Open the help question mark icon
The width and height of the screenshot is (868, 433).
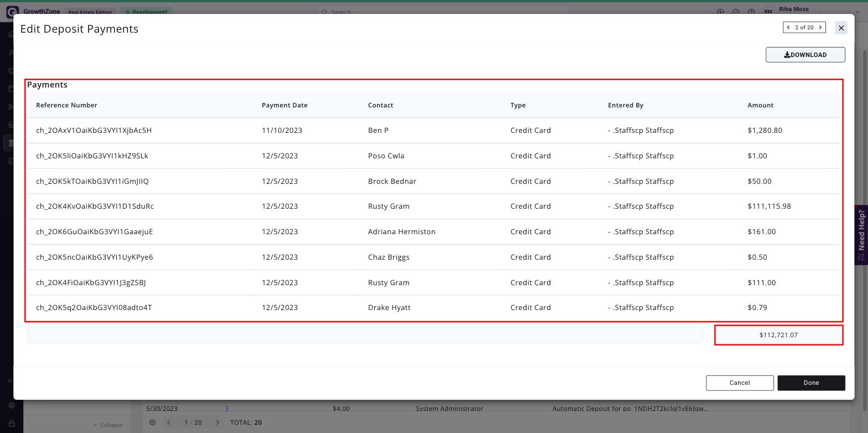pyautogui.click(x=751, y=12)
